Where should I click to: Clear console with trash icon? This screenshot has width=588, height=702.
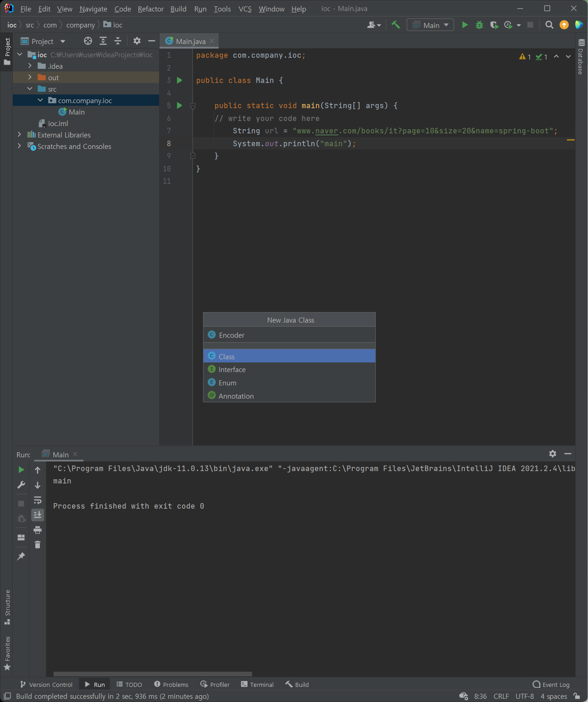[38, 544]
